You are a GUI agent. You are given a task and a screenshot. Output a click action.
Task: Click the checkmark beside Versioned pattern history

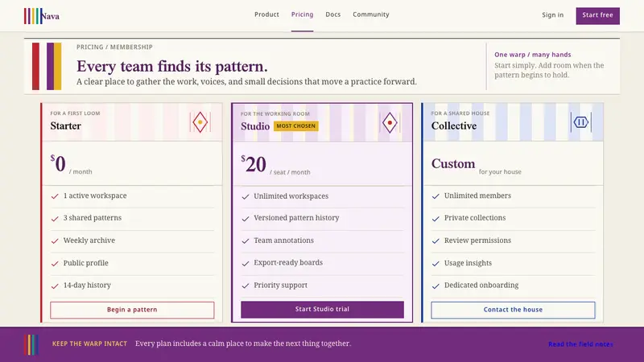(246, 219)
